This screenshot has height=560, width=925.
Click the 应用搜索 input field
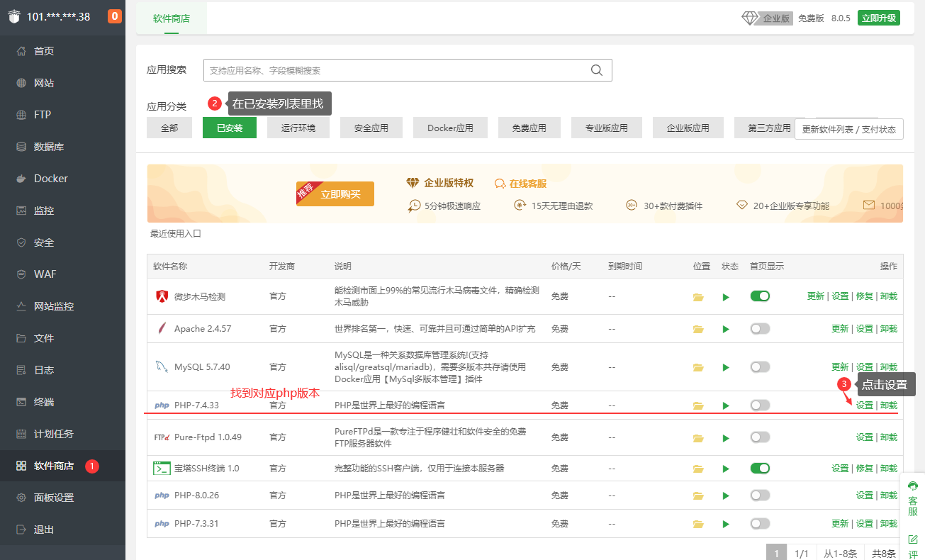[x=408, y=70]
